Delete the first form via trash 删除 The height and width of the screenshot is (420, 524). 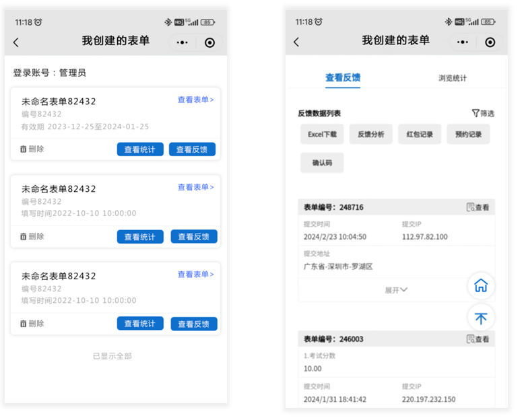click(x=32, y=149)
